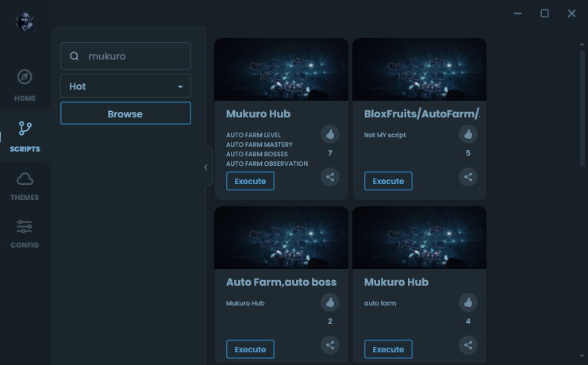The image size is (588, 365).
Task: Open thumbnail of Auto Farm,auto boss card
Action: click(281, 237)
